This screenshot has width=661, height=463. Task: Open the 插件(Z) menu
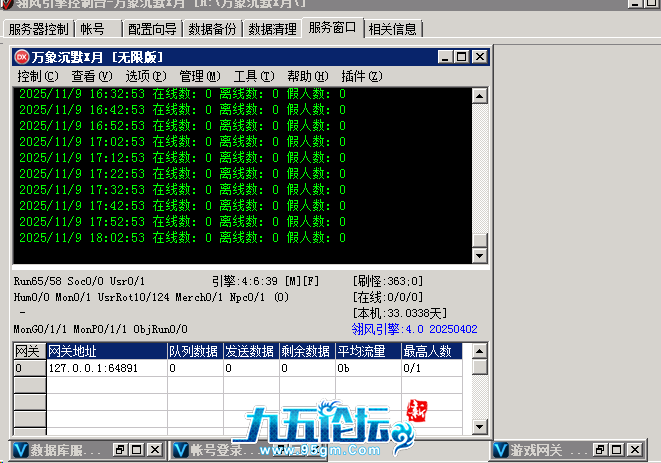click(362, 76)
